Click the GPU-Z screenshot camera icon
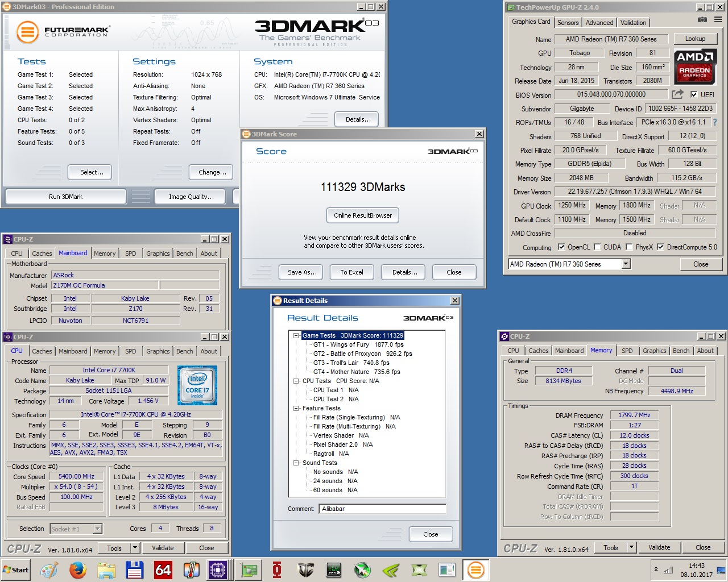 click(702, 19)
